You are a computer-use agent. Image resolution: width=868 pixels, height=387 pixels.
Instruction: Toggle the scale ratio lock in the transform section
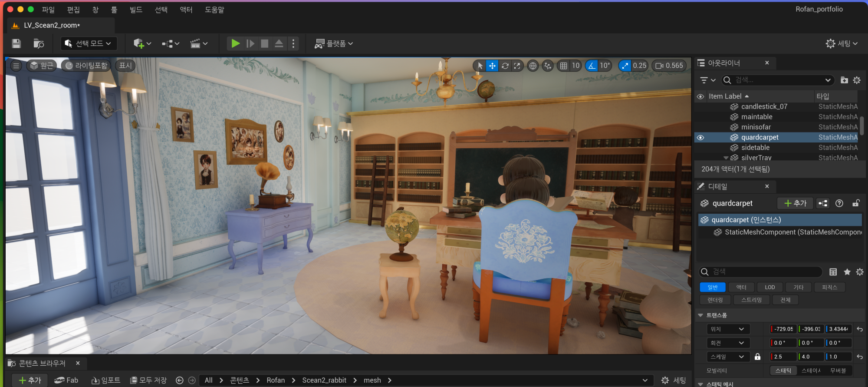tap(757, 357)
